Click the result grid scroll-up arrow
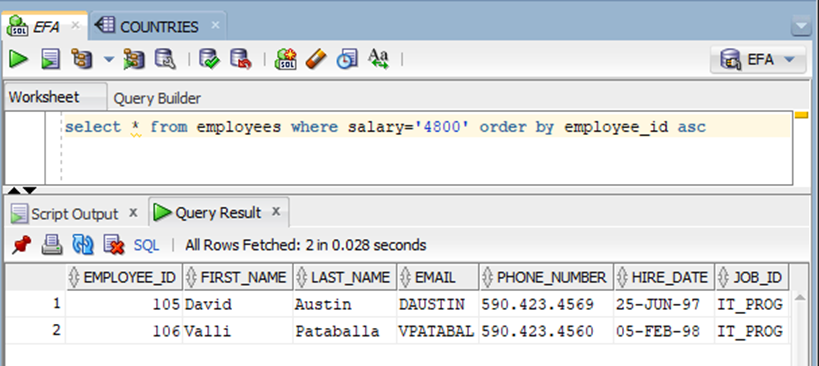This screenshot has height=366, width=819. tap(800, 298)
